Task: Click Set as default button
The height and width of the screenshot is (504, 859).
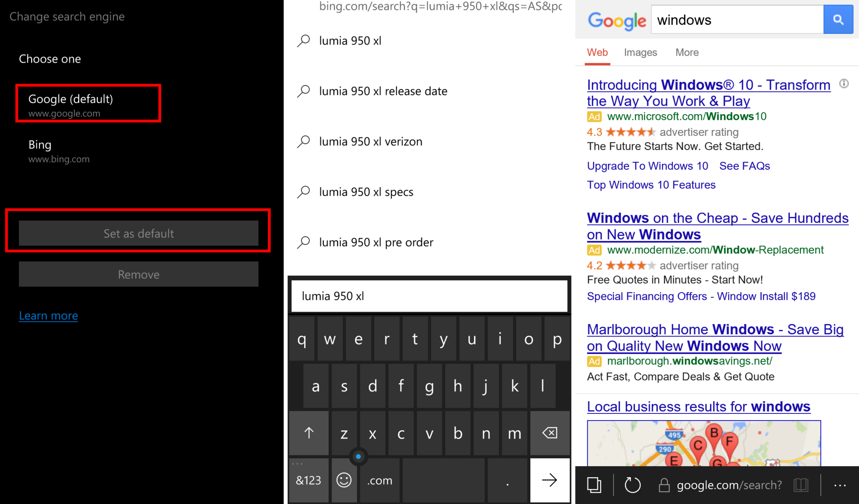Action: point(138,233)
